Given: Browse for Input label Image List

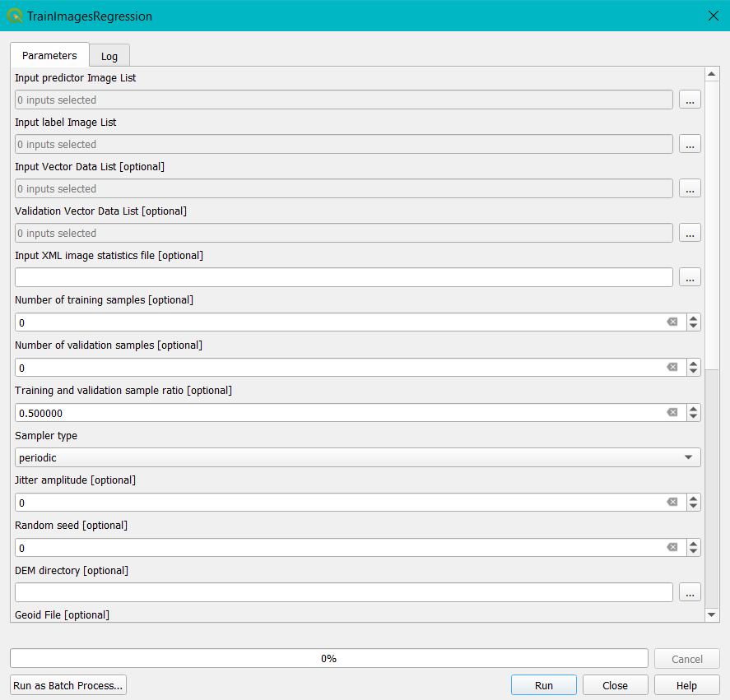Looking at the screenshot, I should [690, 144].
